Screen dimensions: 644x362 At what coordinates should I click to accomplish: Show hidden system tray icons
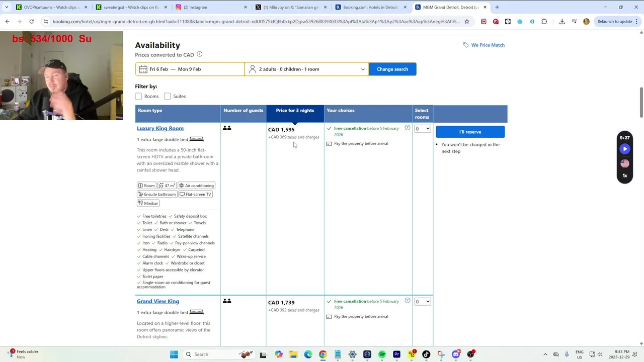[x=545, y=354]
